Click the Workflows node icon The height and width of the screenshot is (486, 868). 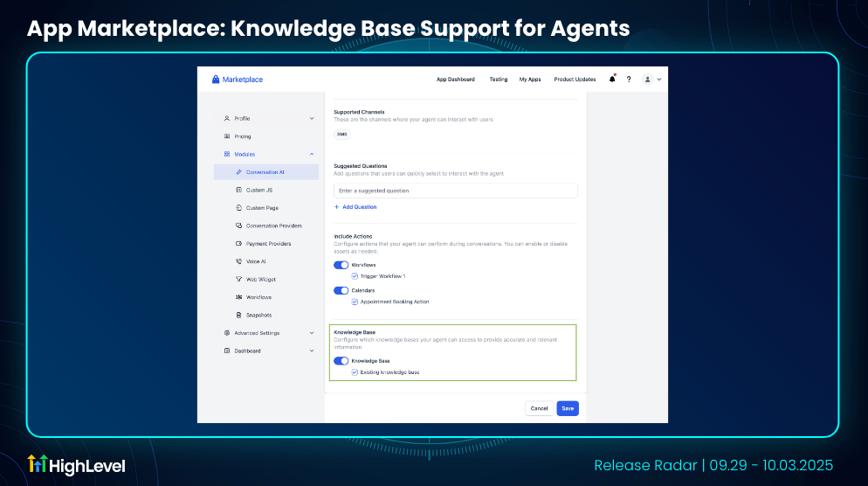pyautogui.click(x=239, y=297)
